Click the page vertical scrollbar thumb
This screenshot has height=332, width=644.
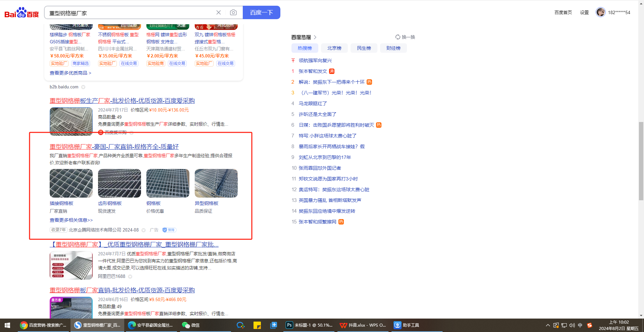(x=641, y=161)
